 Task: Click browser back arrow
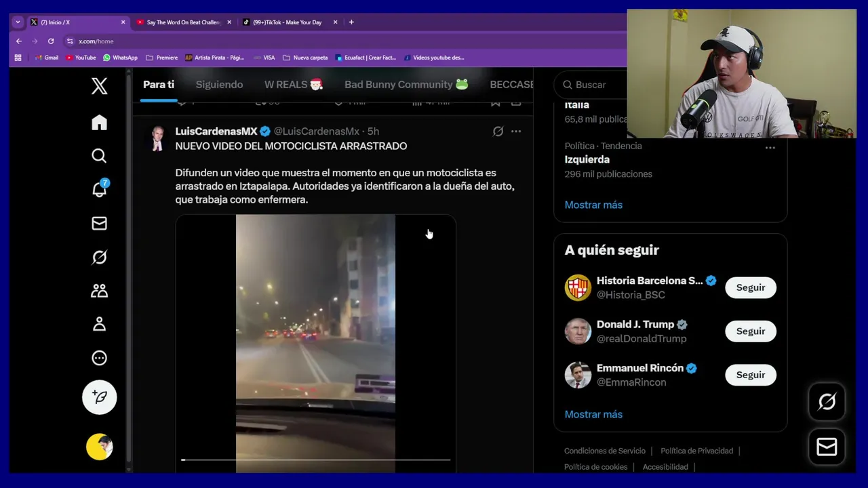19,41
